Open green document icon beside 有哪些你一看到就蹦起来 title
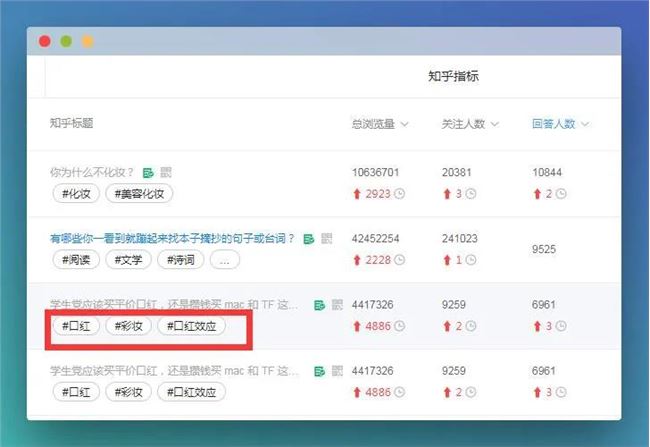 (309, 239)
